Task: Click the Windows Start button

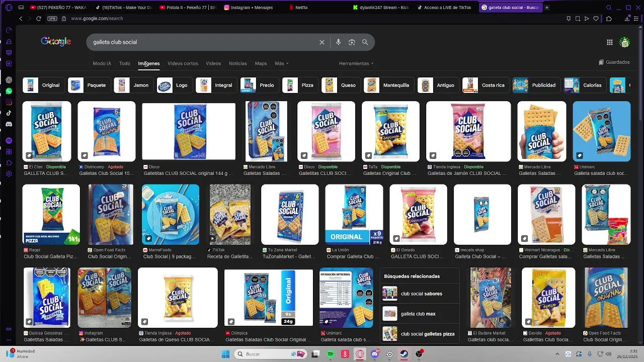Action: 225,354
